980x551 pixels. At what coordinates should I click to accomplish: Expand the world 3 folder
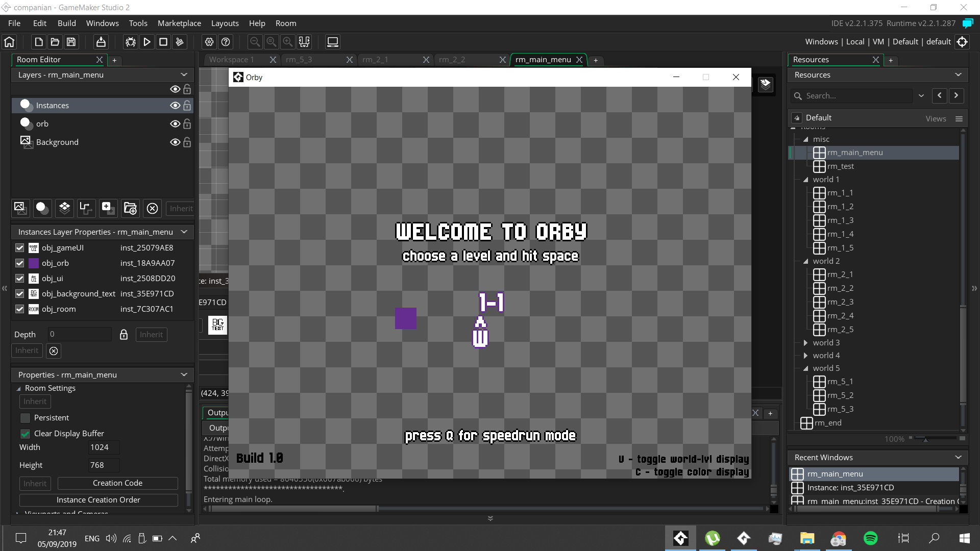tap(805, 343)
